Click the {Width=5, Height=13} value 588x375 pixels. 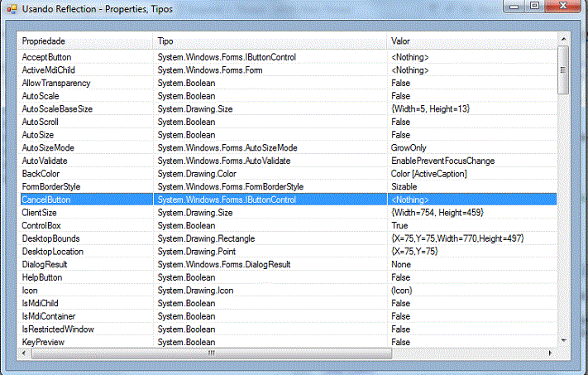431,109
